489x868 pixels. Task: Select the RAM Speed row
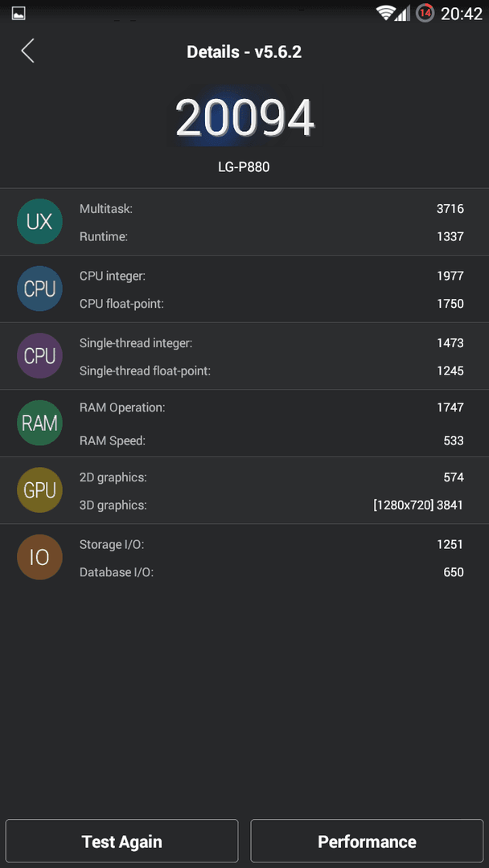coord(271,440)
